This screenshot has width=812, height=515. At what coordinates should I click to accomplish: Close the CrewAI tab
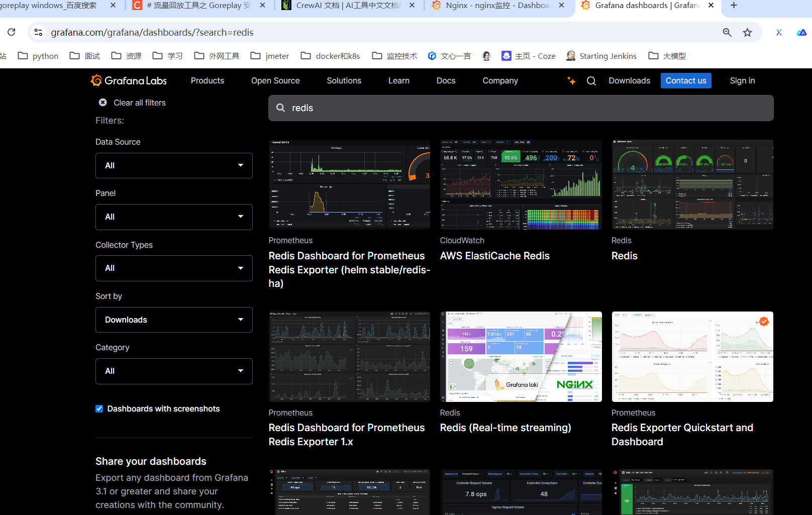point(412,6)
